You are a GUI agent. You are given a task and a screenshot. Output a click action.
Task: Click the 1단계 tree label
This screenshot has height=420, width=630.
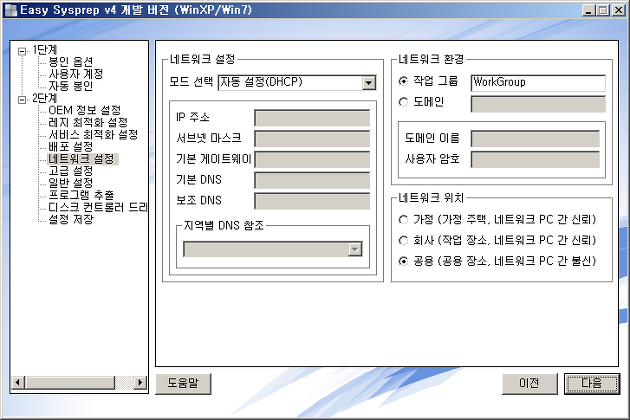point(45,50)
